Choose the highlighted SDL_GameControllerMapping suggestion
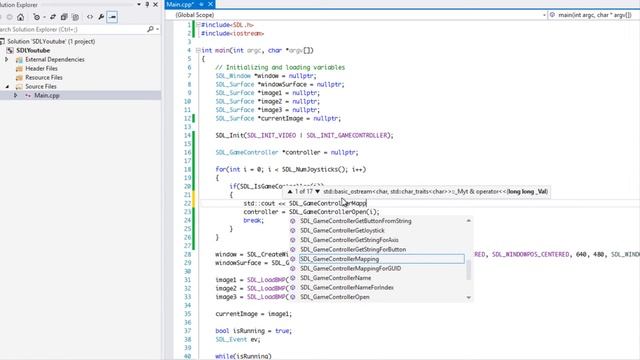Image resolution: width=640 pixels, height=360 pixels. [x=382, y=259]
